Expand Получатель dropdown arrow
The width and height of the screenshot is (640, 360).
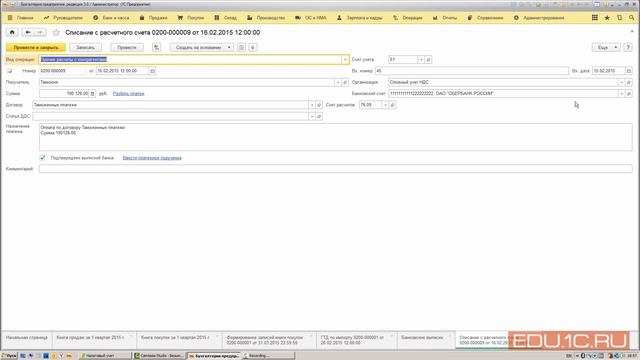338,82
